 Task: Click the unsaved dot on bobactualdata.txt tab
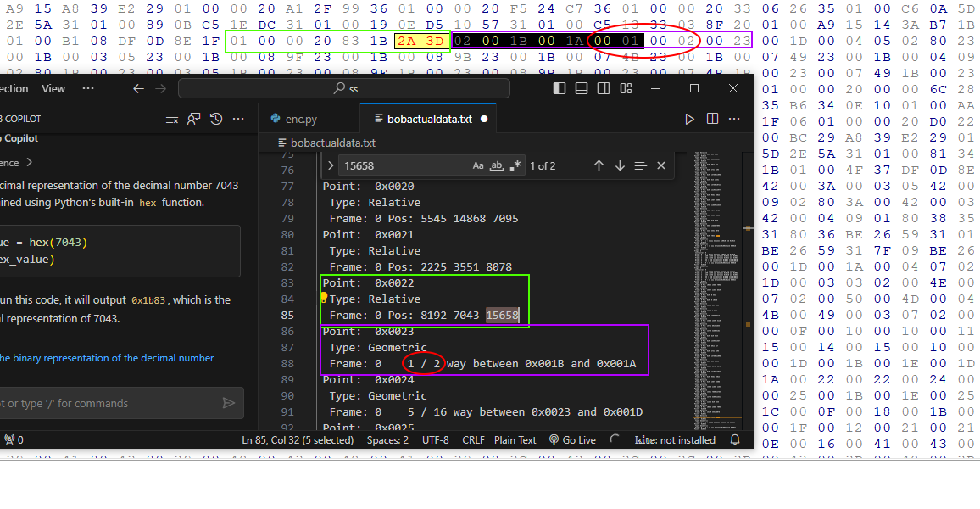pos(484,119)
